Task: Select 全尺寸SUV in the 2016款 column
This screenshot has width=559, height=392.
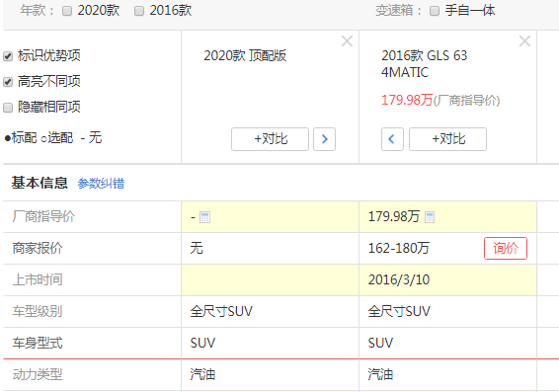Action: 399,311
